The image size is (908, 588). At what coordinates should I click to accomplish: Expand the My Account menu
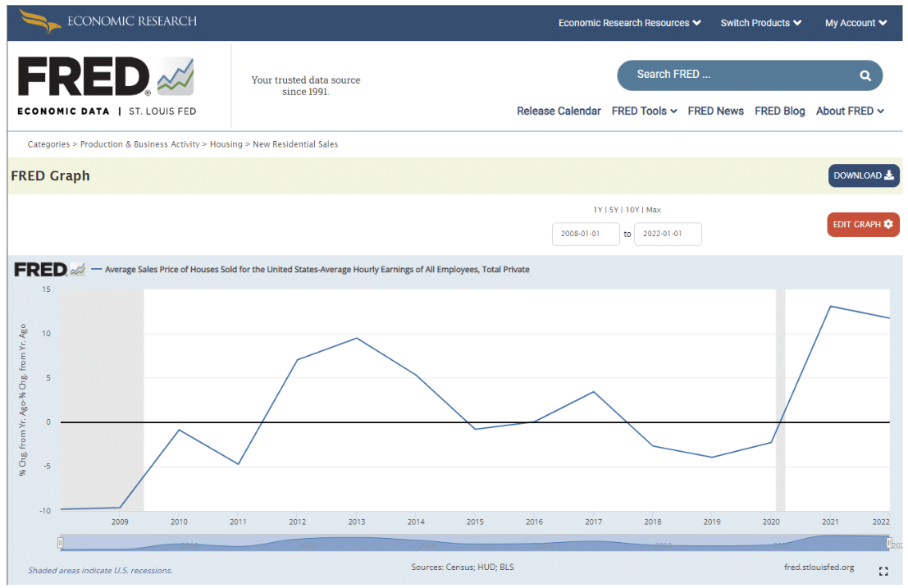coord(856,23)
